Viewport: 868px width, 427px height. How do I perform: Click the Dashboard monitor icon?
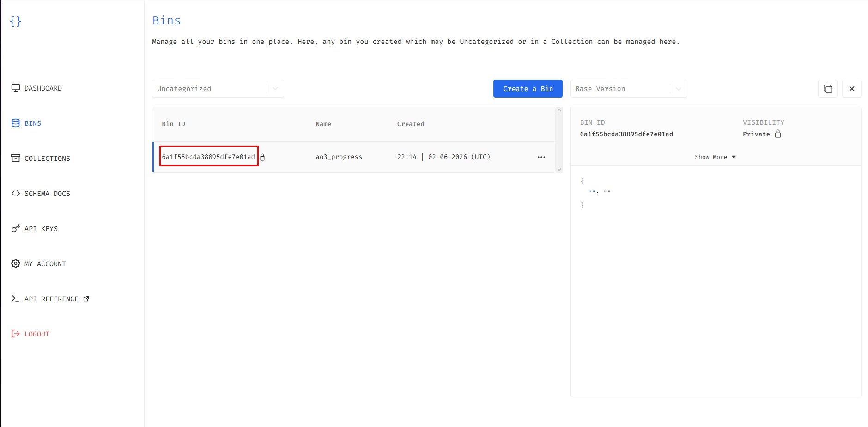coord(16,88)
